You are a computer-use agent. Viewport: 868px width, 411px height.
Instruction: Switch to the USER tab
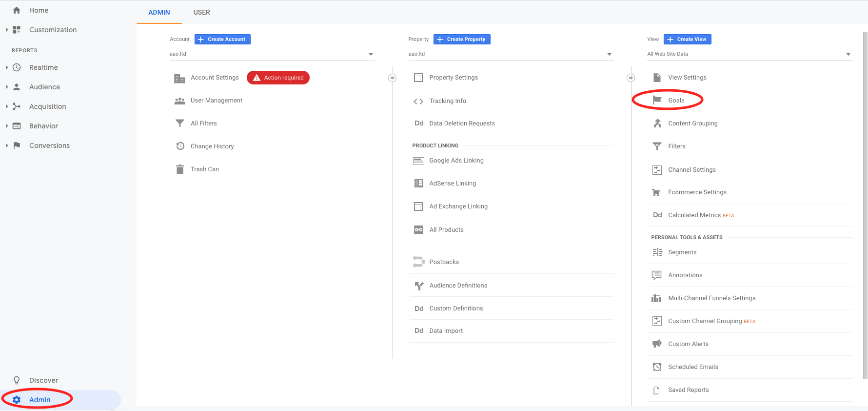[201, 12]
